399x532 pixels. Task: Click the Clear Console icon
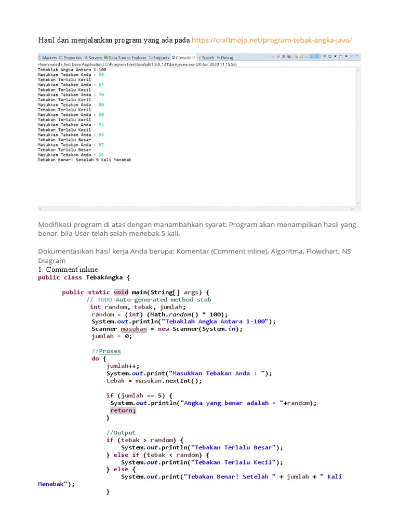[x=296, y=56]
